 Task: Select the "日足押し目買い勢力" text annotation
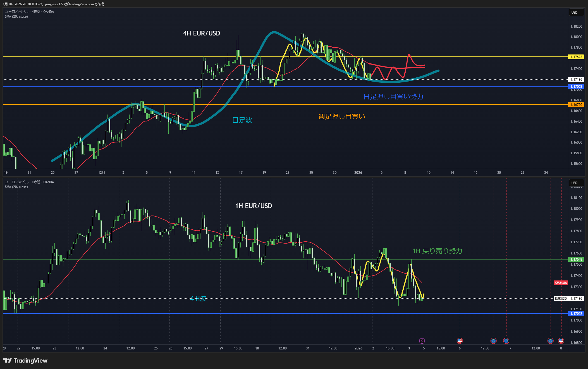(393, 97)
